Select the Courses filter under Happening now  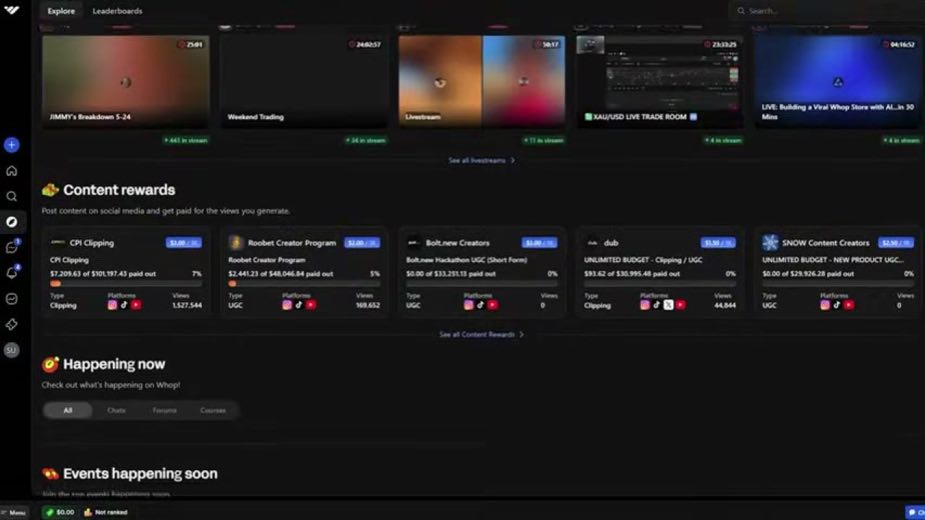[213, 410]
